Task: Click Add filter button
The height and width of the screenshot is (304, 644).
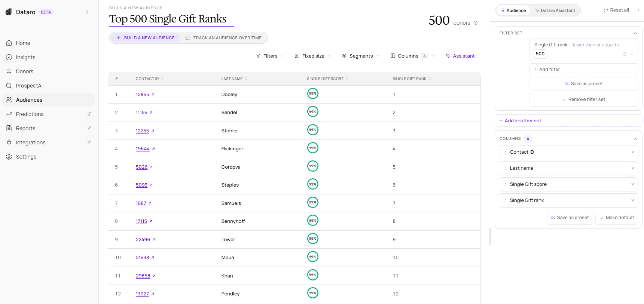Action: 583,69
